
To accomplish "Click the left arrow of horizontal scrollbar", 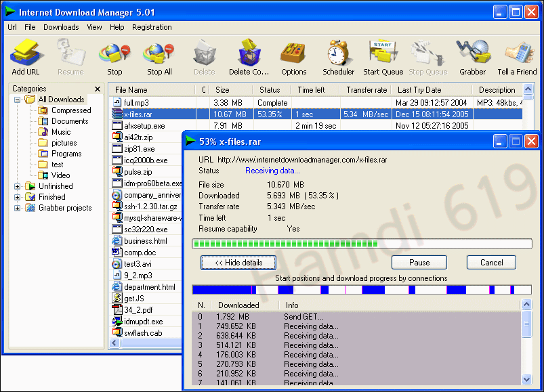I will (x=115, y=343).
